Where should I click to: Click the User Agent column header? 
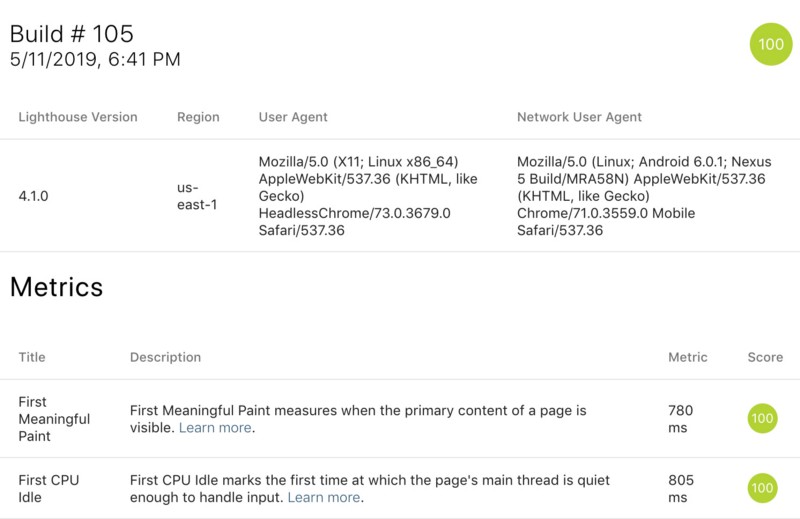point(293,117)
